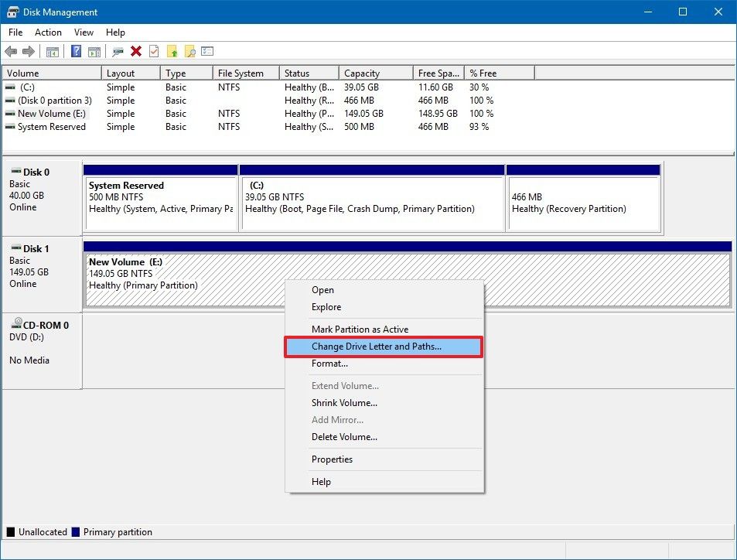Screen dimensions: 737x560
Task: Select the CD-ROM 0 drive icon
Action: click(17, 324)
